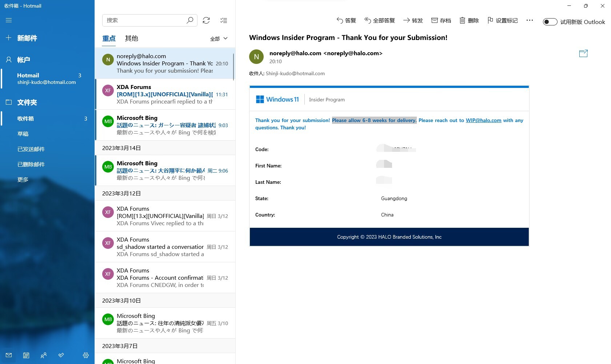Click the sync/refresh mailbox icon
611x364 pixels.
click(x=206, y=20)
